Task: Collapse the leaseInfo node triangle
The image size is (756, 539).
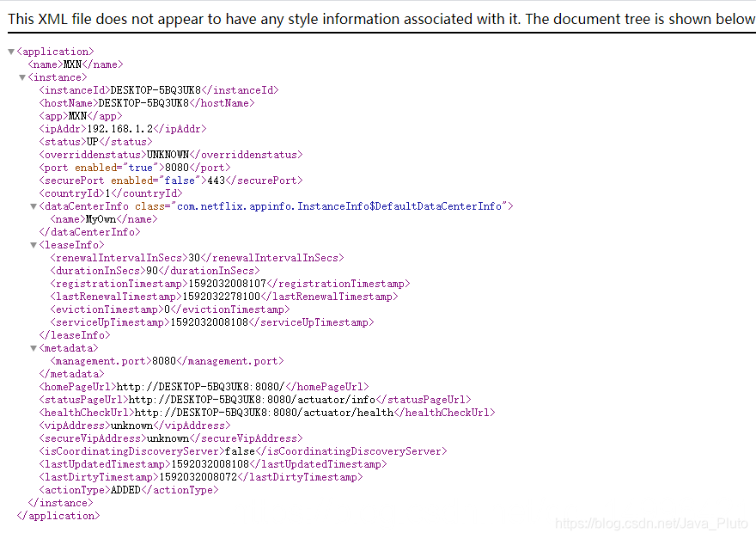Action: (34, 245)
